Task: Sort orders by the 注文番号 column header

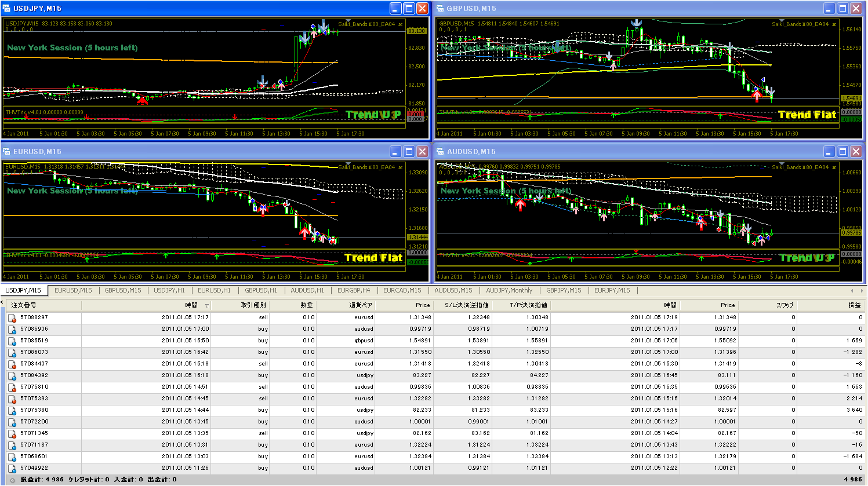Action: pos(43,305)
